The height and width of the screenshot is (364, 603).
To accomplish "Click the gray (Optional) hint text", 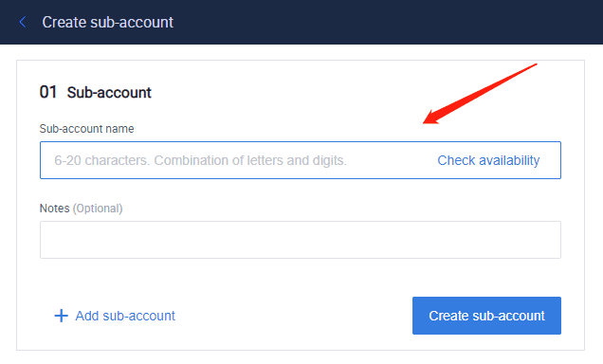I will (98, 209).
